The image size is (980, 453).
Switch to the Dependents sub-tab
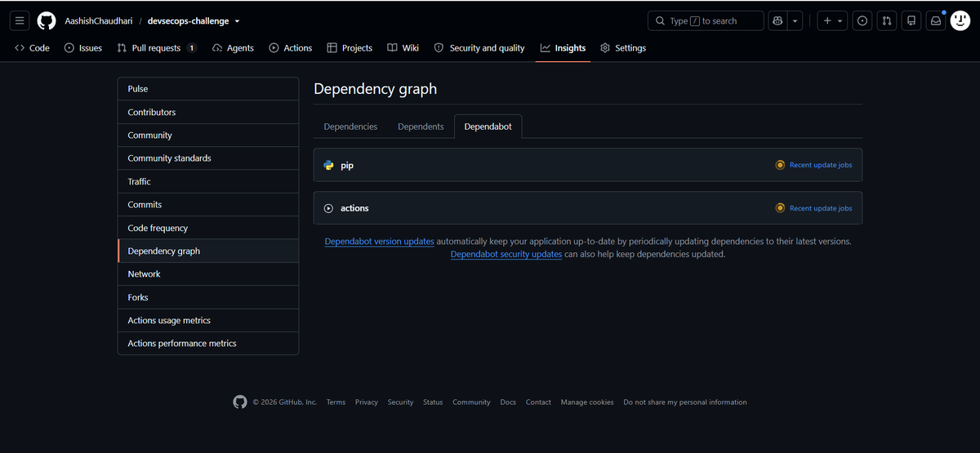click(x=421, y=127)
